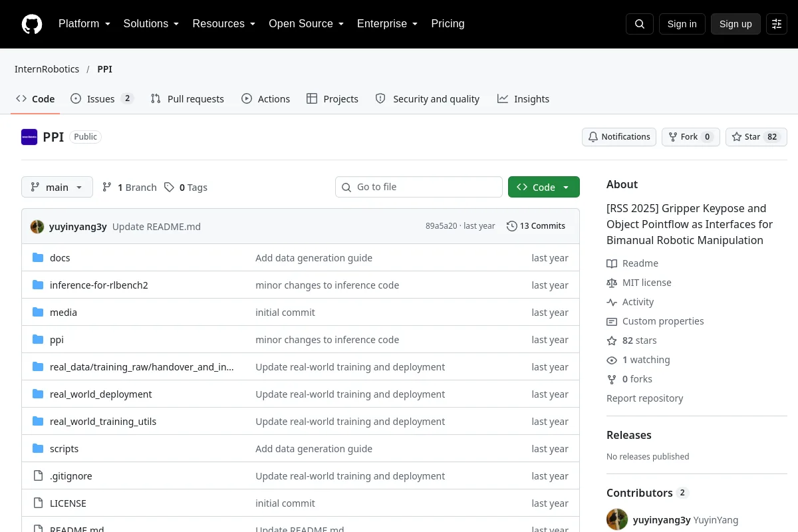Image resolution: width=798 pixels, height=532 pixels.
Task: Open the inference-for-rlbench2 folder name
Action: click(99, 285)
